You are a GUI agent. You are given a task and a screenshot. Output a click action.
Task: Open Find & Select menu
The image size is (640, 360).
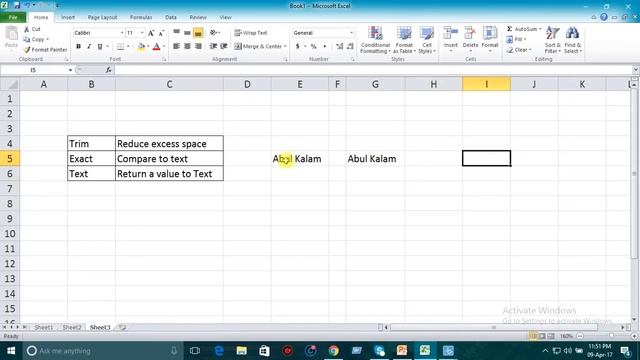click(573, 40)
